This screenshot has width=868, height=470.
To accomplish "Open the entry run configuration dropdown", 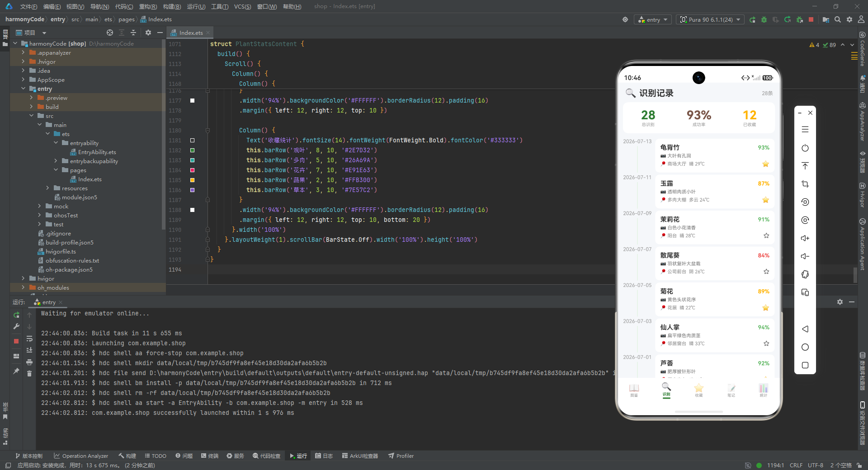I will click(x=653, y=20).
